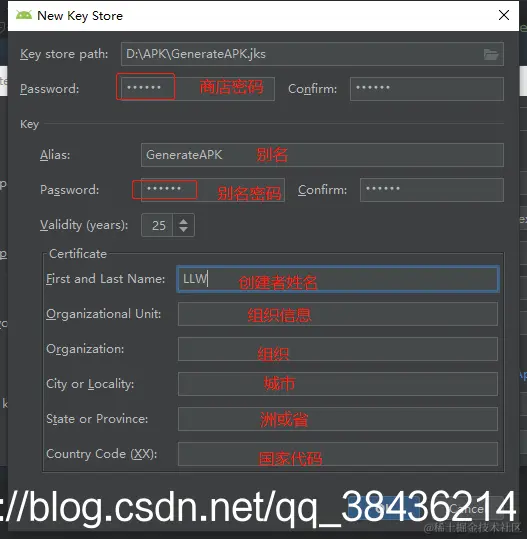
Task: Click the Validity years value 25
Action: pyautogui.click(x=157, y=225)
